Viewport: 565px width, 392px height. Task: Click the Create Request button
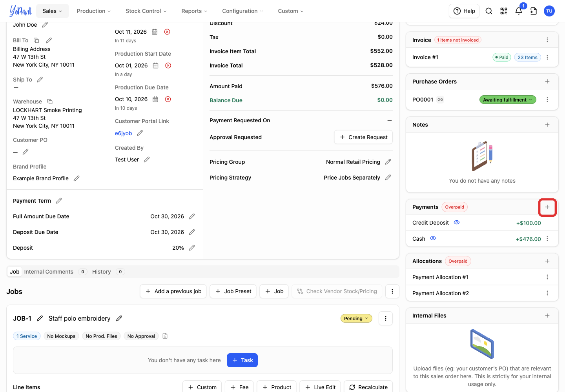click(363, 137)
